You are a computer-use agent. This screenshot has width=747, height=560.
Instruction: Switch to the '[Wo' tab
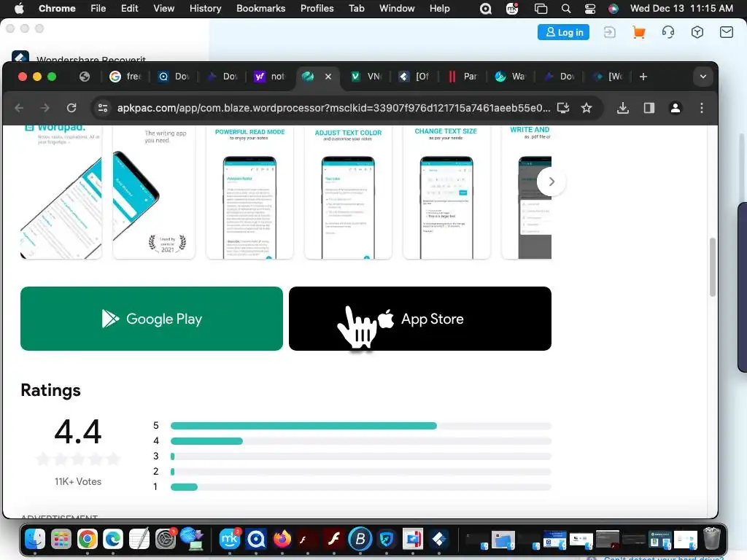tap(608, 77)
